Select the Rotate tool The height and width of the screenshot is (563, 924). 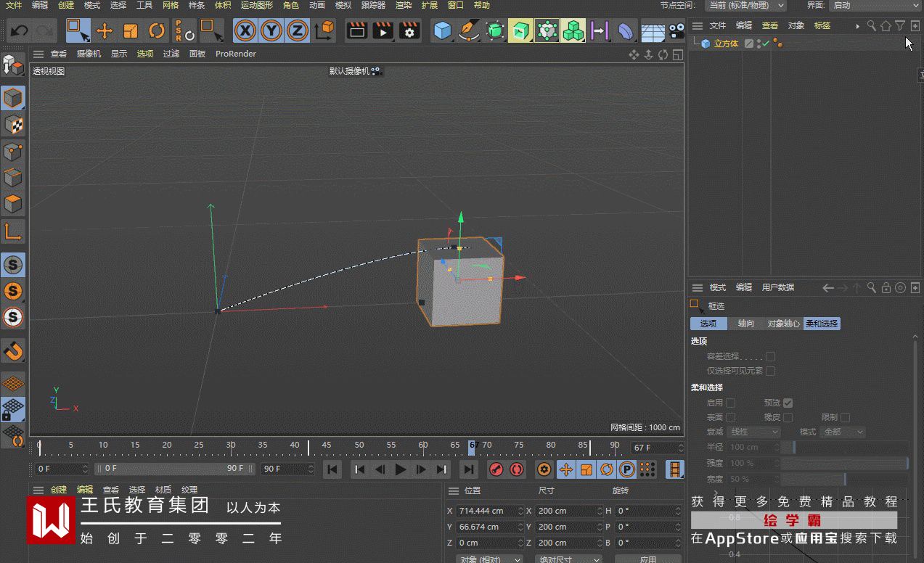pyautogui.click(x=157, y=30)
